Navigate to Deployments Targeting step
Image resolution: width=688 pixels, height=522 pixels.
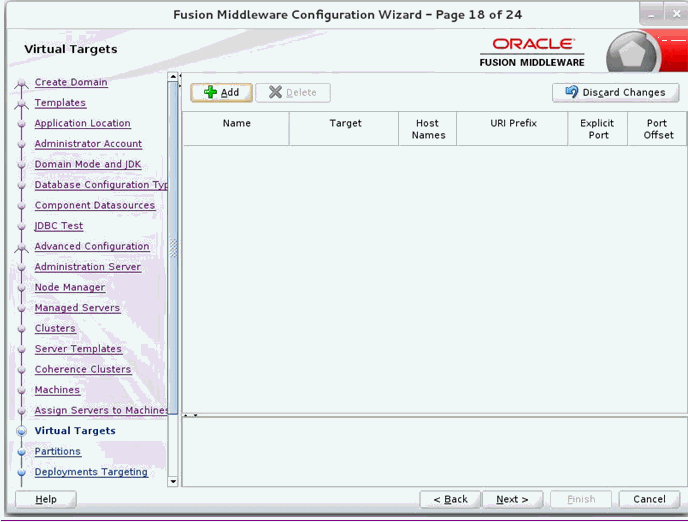point(91,472)
